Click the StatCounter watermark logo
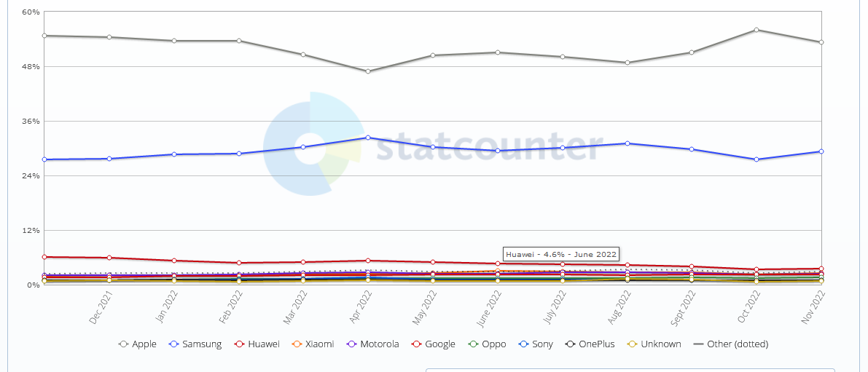This screenshot has width=868, height=372. tap(312, 143)
